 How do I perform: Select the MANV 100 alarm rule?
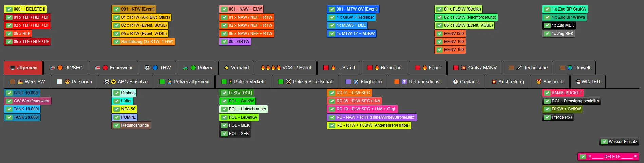point(450,42)
